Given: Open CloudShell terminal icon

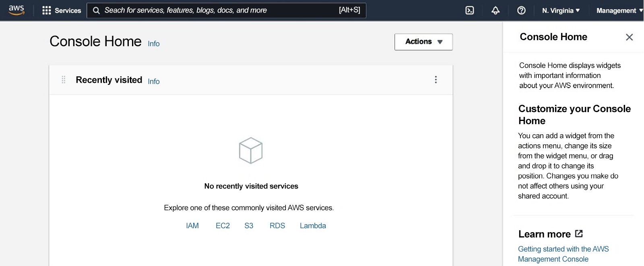Looking at the screenshot, I should [x=470, y=10].
